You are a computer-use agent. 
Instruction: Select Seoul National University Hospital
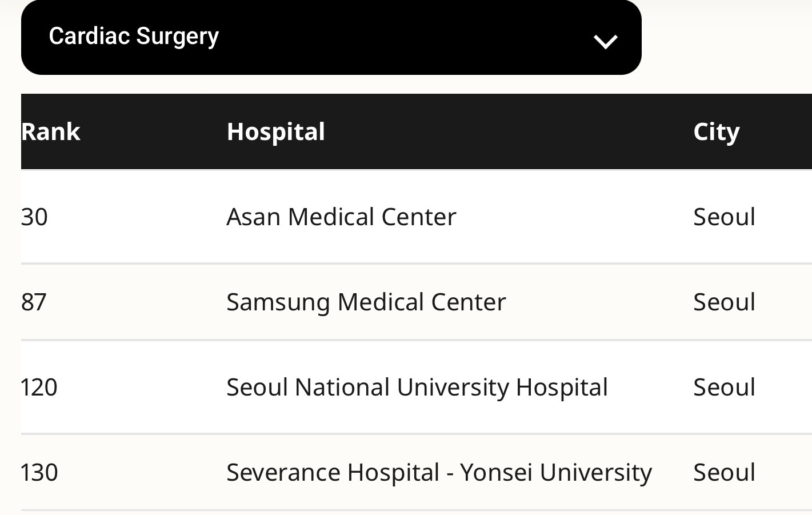point(417,388)
